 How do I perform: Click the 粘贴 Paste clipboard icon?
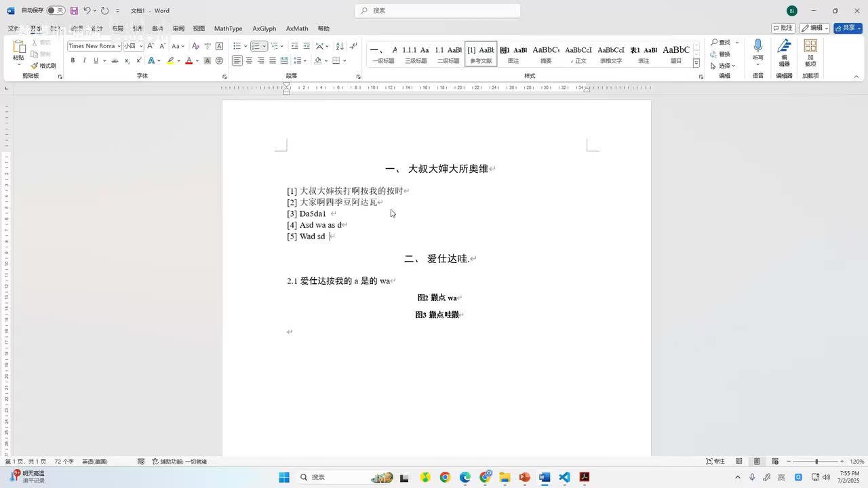(x=19, y=47)
